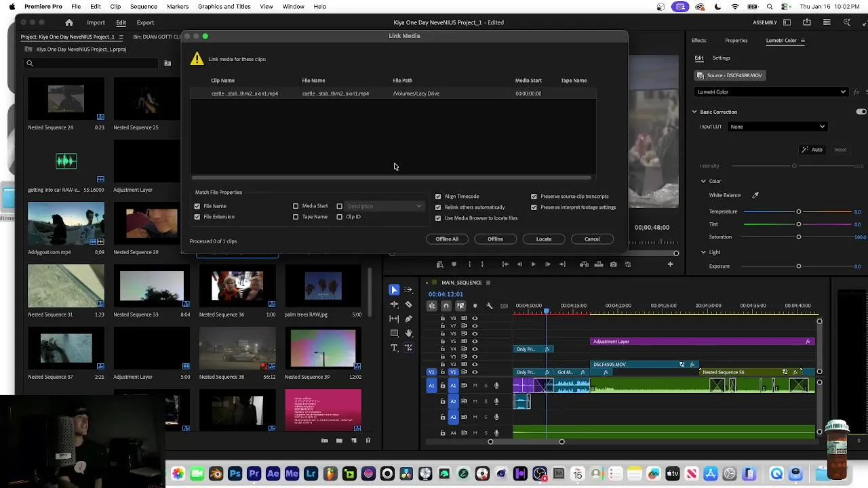Click Export Frame camera icon
868x488 pixels.
[x=614, y=264]
